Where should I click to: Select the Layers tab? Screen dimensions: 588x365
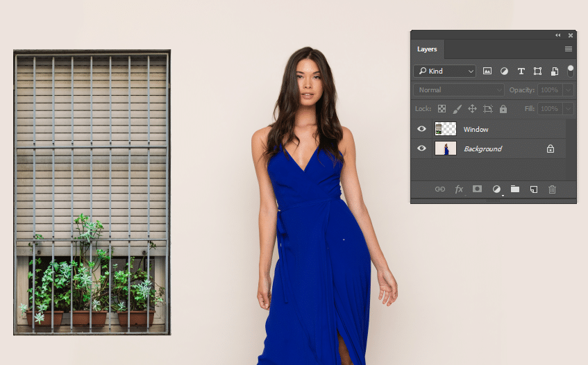click(x=427, y=49)
